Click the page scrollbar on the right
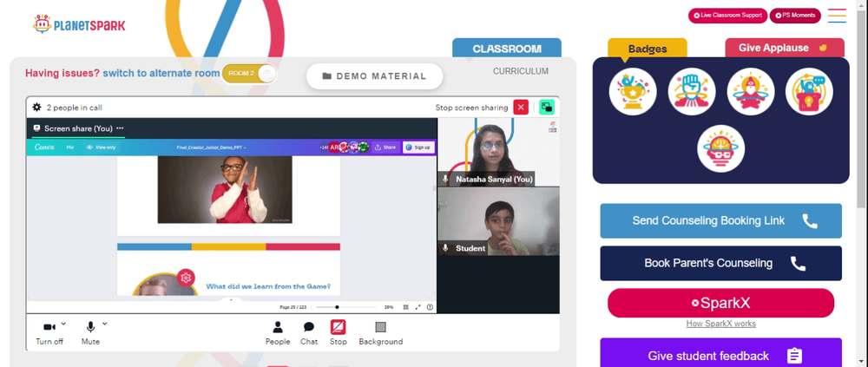 click(863, 111)
